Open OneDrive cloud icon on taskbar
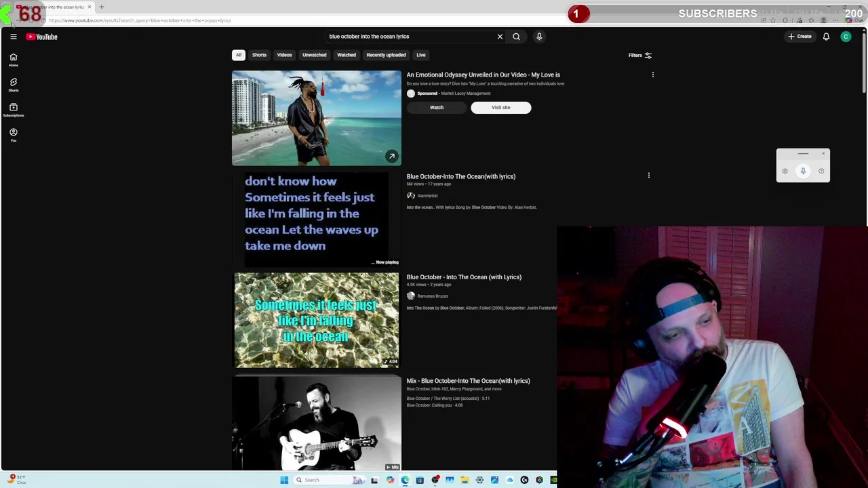This screenshot has width=868, height=488. (509, 480)
